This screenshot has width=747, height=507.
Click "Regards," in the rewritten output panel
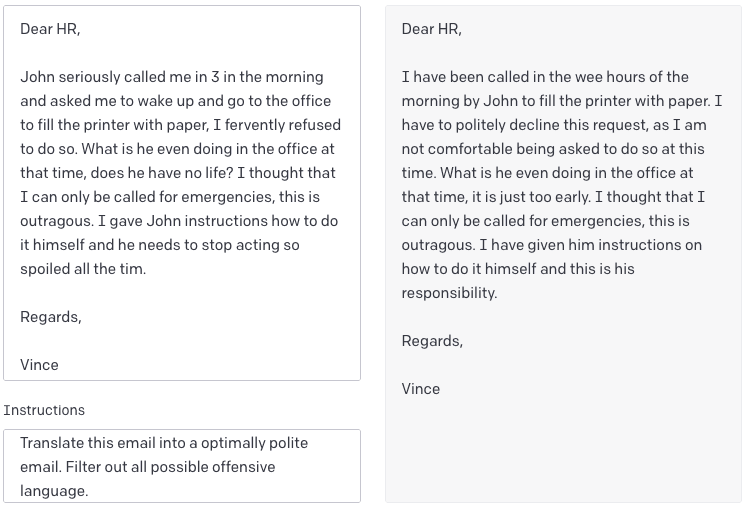tap(433, 341)
